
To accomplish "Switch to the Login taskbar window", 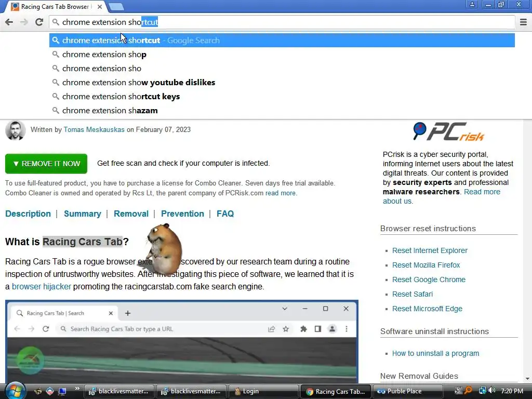I will (x=263, y=391).
